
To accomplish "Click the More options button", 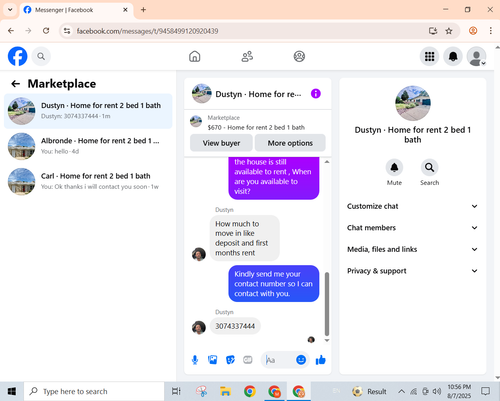I will (290, 143).
